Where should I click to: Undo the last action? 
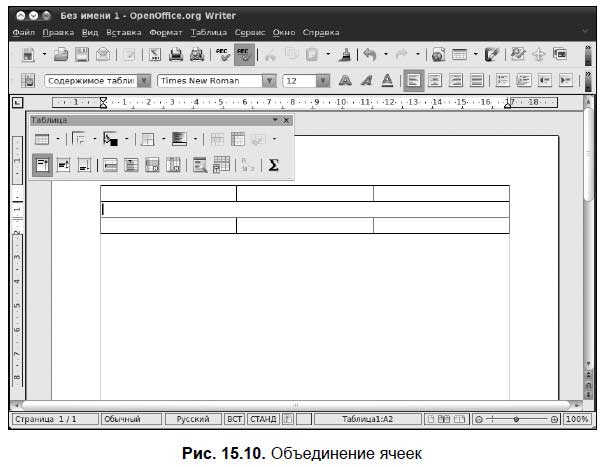[370, 55]
